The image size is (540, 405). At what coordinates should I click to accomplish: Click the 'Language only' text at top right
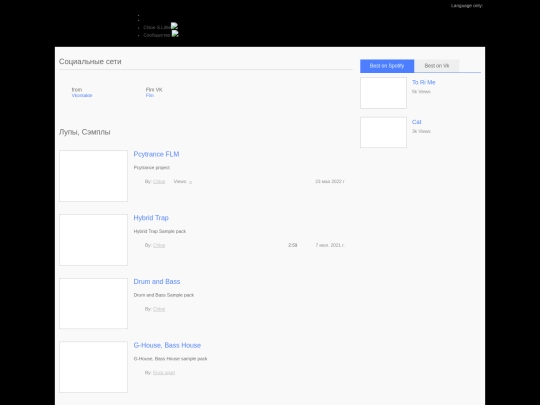[467, 6]
